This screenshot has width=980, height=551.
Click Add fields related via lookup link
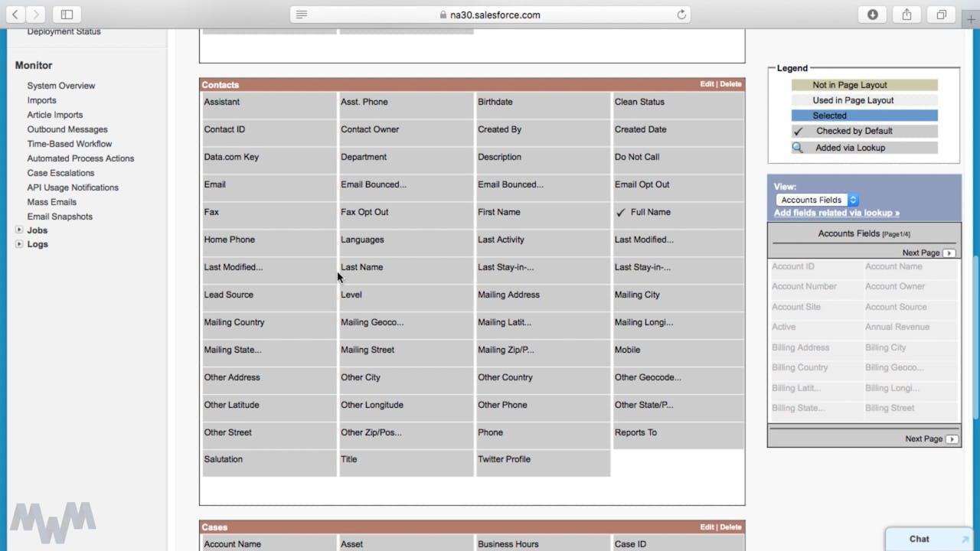836,213
